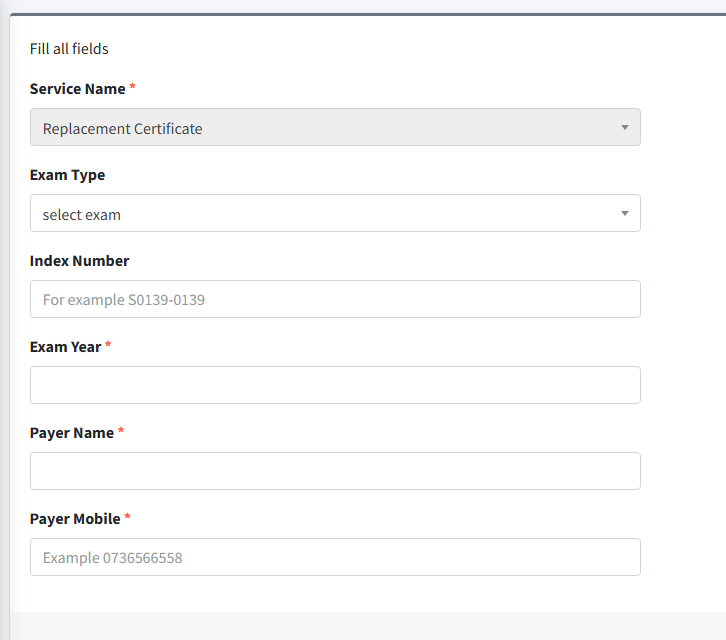This screenshot has height=640, width=726.
Task: Click the required asterisk beside Payer Mobile
Action: [x=128, y=518]
